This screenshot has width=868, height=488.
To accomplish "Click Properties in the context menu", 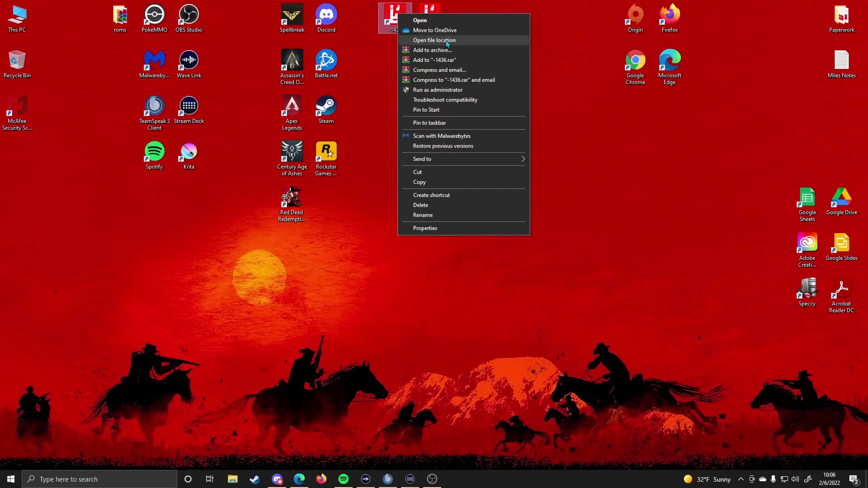I will [x=425, y=228].
